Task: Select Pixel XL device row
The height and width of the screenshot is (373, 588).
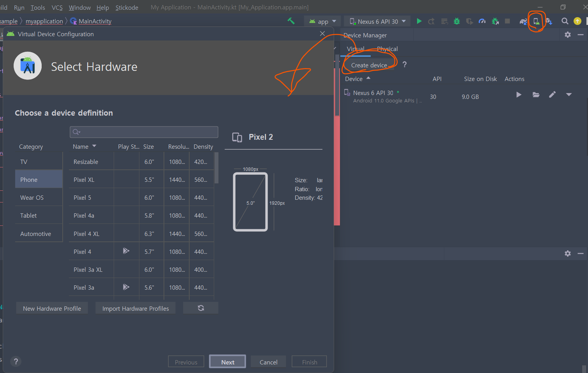Action: pyautogui.click(x=141, y=179)
